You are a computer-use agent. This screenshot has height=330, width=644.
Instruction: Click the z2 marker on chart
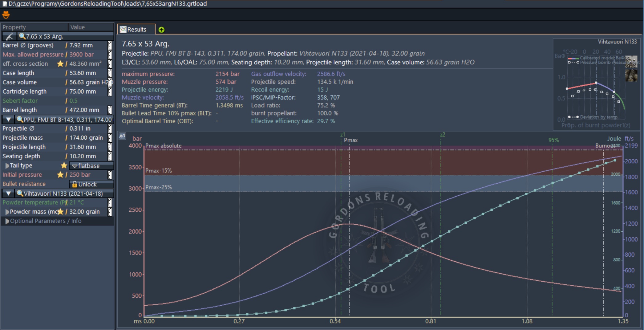coord(442,135)
